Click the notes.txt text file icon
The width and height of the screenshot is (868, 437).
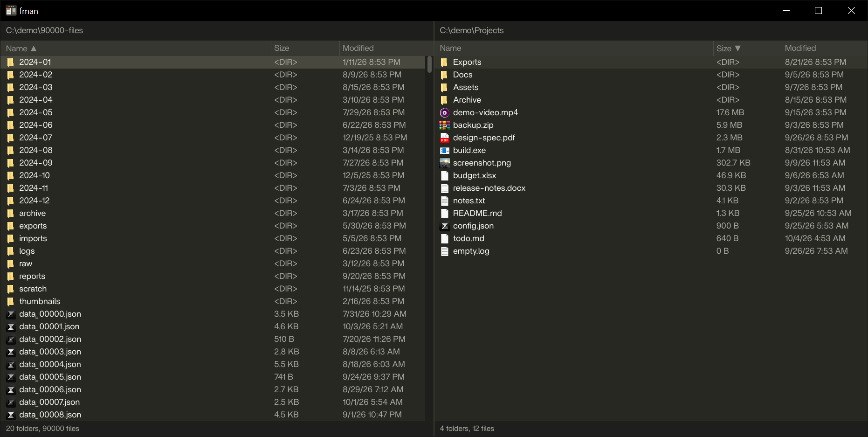[445, 201]
